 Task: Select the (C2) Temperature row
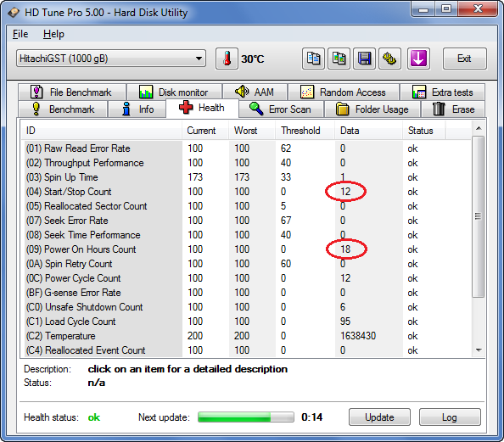246,336
